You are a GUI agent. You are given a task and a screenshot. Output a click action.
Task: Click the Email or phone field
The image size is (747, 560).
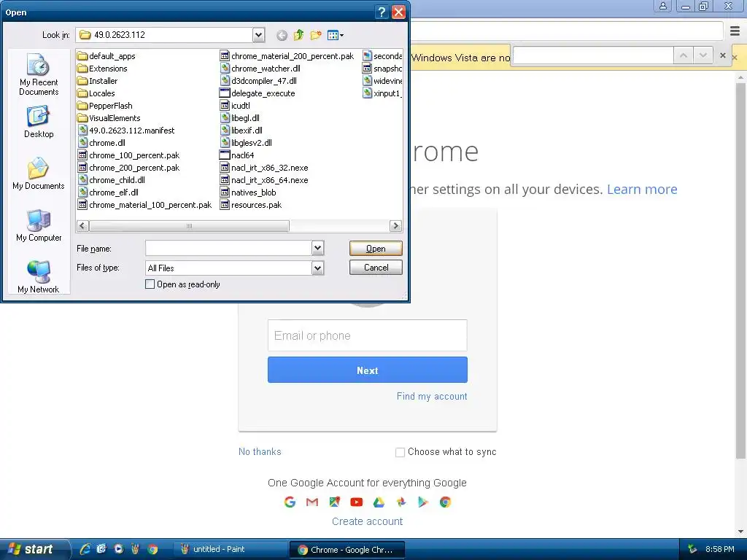pos(368,335)
